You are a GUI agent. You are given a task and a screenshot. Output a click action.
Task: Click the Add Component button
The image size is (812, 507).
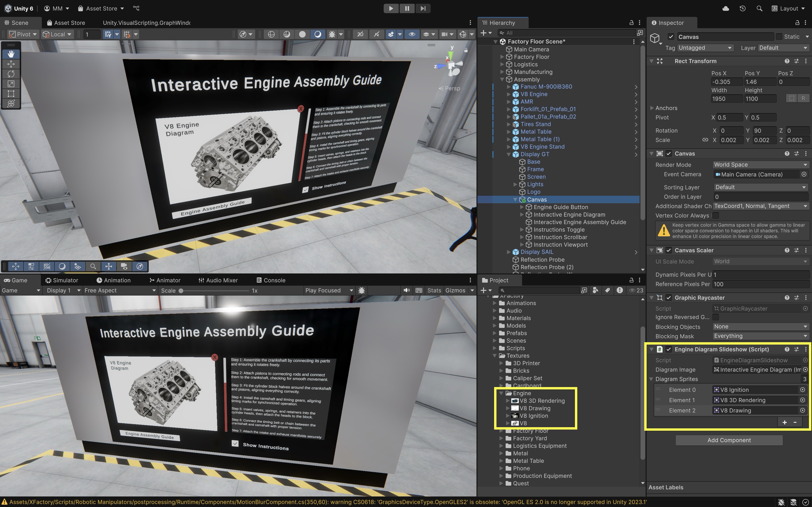click(729, 440)
